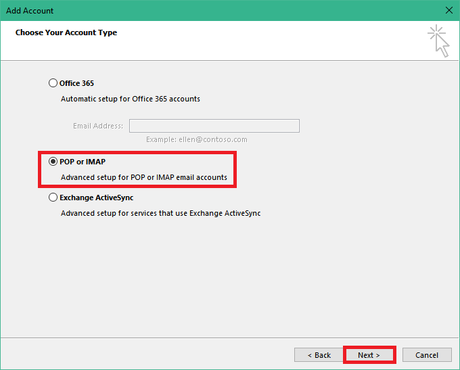The image size is (460, 370).
Task: Select the Exchange ActiveSync radio button
Action: point(53,197)
